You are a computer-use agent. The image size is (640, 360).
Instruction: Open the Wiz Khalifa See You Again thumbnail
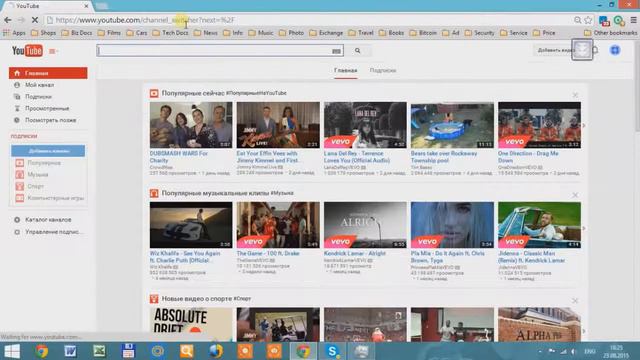tap(191, 225)
